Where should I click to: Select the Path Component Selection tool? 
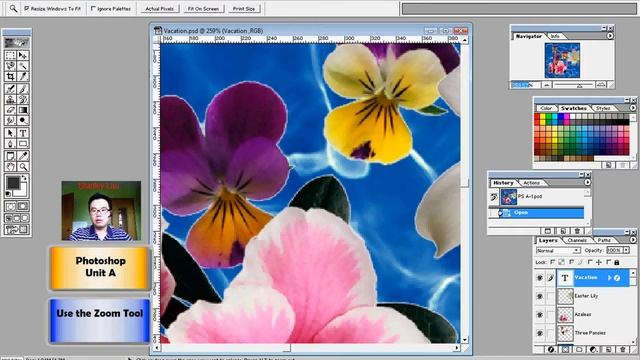coord(11,133)
